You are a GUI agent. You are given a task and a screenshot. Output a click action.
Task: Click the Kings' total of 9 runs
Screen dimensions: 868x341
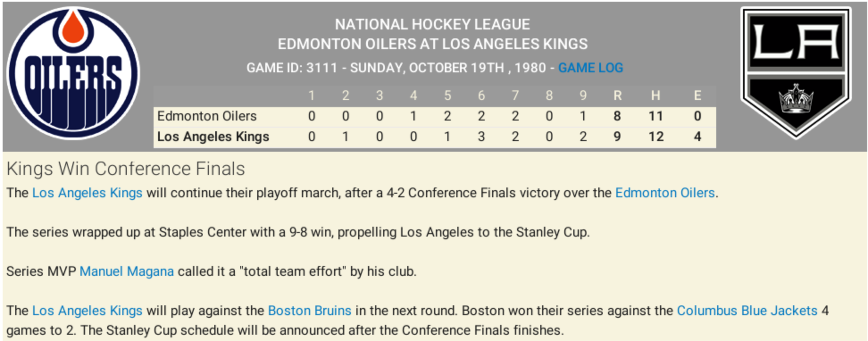[617, 137]
